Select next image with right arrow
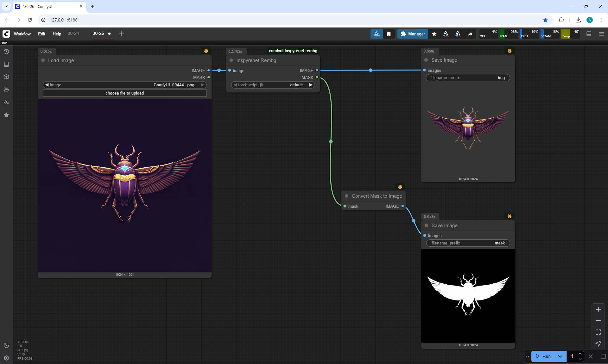 click(x=202, y=85)
